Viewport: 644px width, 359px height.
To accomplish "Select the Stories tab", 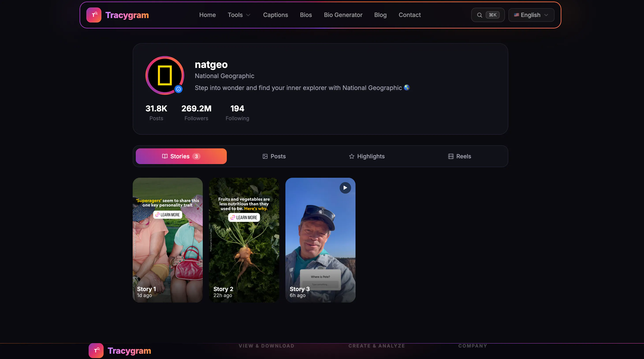I will pyautogui.click(x=181, y=156).
